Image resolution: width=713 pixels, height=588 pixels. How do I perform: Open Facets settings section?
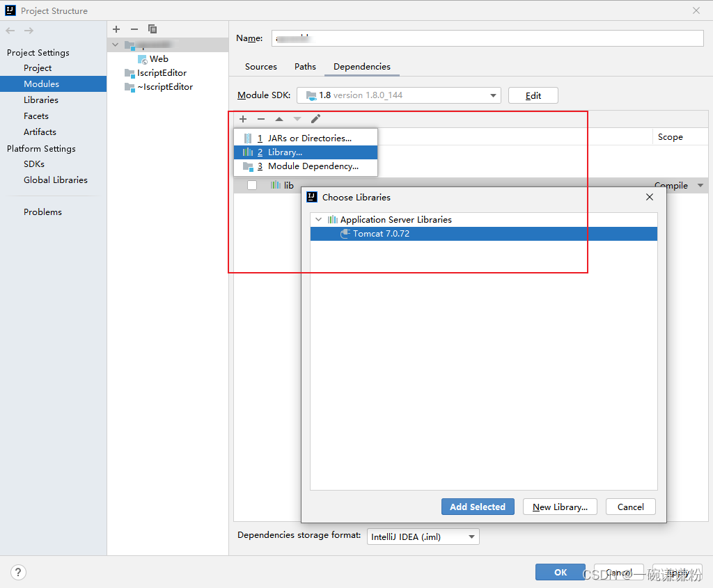click(36, 116)
